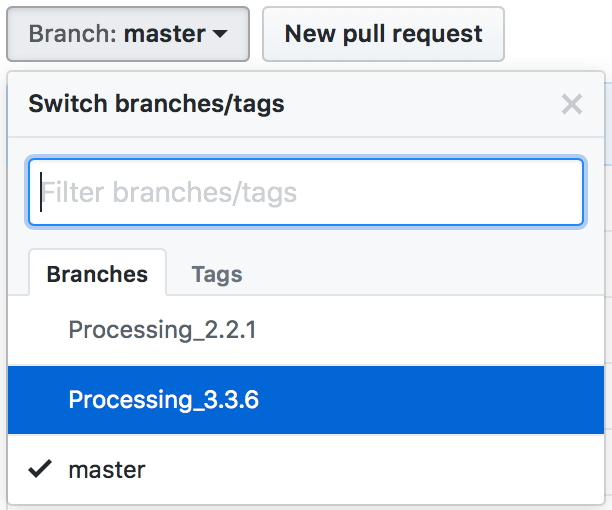Click the New pull request button
Viewport: 612px width, 510px height.
[383, 34]
